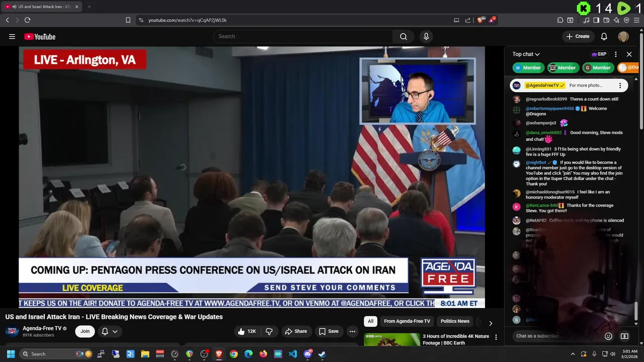Save video to playlist
Screen dimensions: 644x362
pos(329,331)
